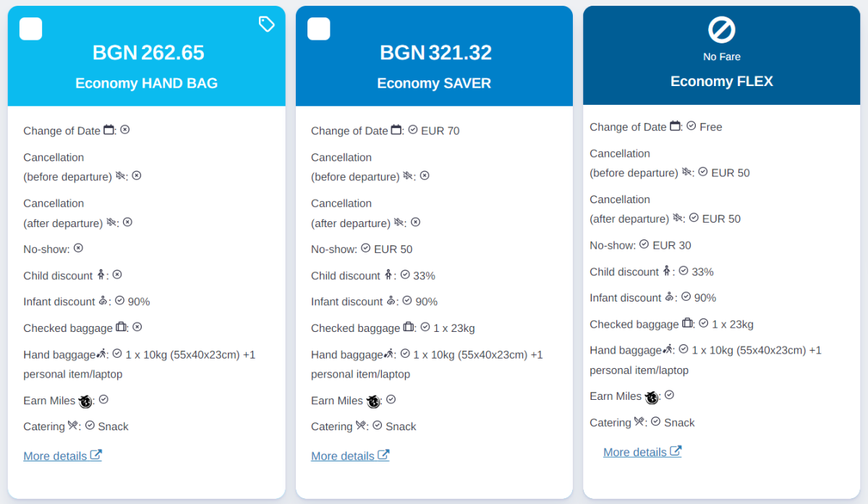Viewport: 868px width, 504px height.
Task: Click the cancellation before departure plane icon in FLEX
Action: click(x=678, y=173)
